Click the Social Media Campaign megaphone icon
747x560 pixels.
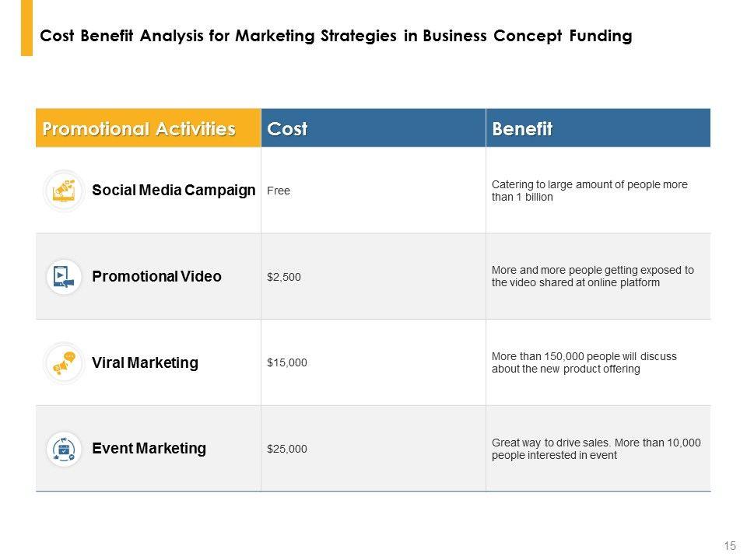[x=64, y=190]
